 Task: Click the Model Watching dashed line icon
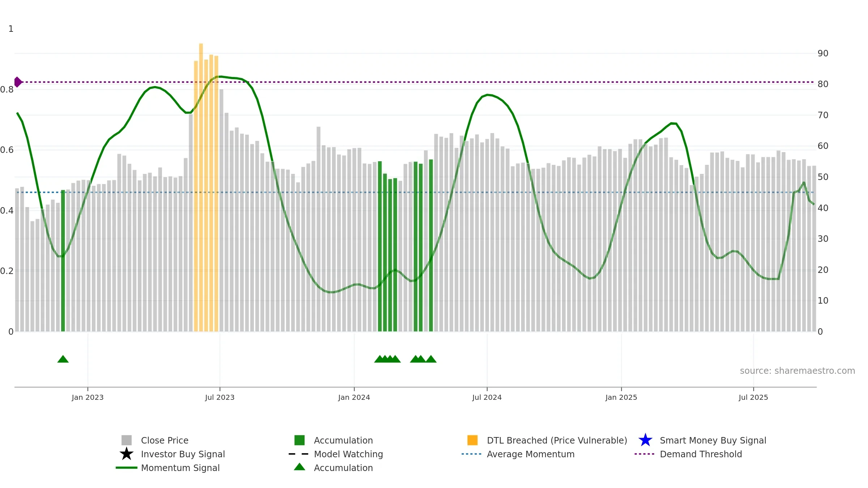299,454
